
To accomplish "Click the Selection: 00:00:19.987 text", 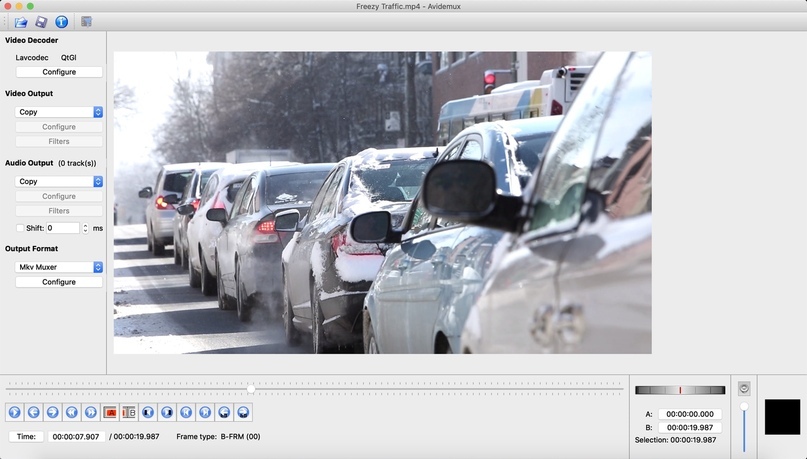I will point(675,440).
